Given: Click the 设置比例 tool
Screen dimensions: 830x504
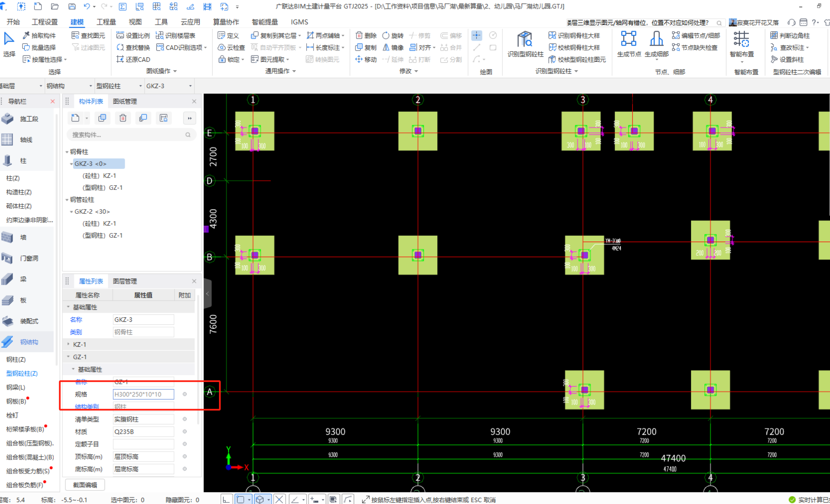Looking at the screenshot, I should (x=133, y=36).
